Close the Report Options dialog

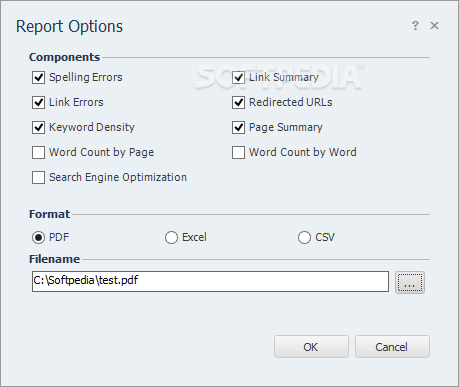(x=434, y=25)
